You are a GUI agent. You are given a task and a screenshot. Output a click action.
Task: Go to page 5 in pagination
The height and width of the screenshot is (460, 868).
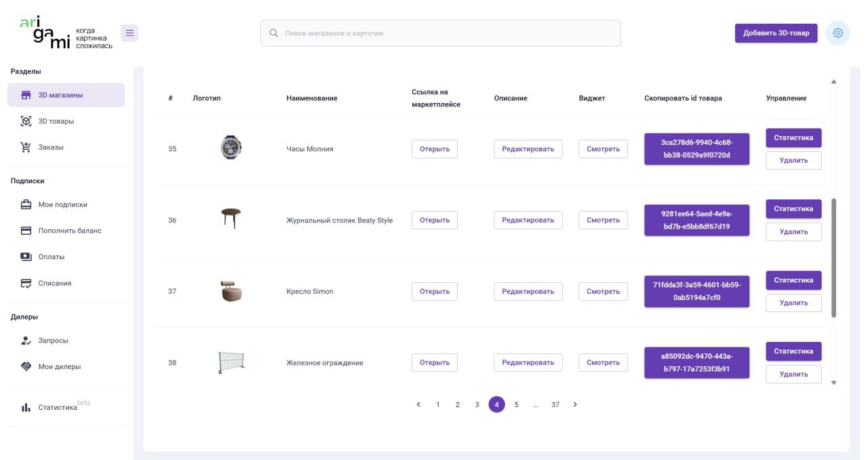(516, 404)
